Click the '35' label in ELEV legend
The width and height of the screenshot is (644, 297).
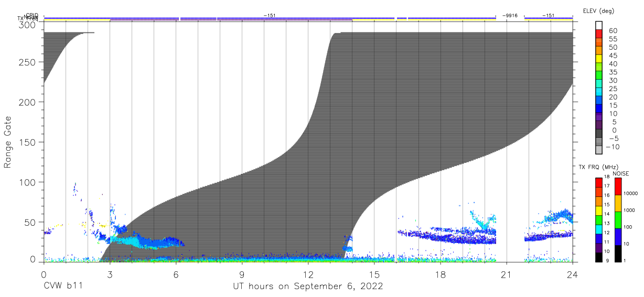(x=613, y=72)
